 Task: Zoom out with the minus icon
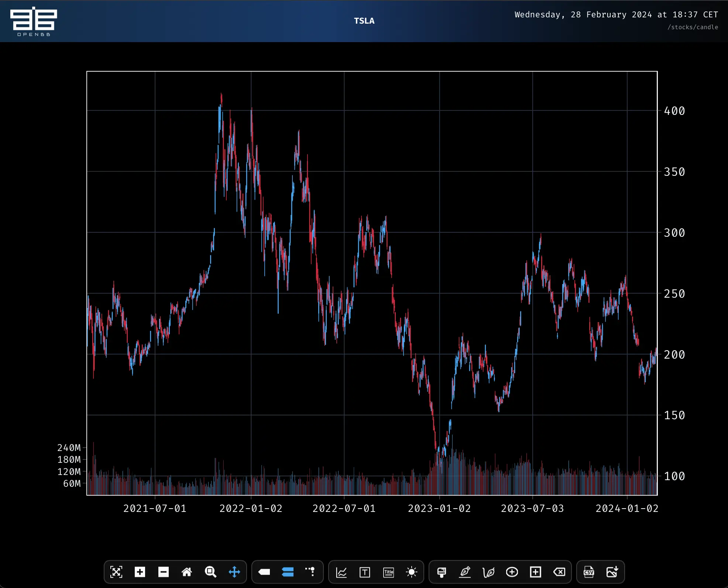tap(164, 572)
